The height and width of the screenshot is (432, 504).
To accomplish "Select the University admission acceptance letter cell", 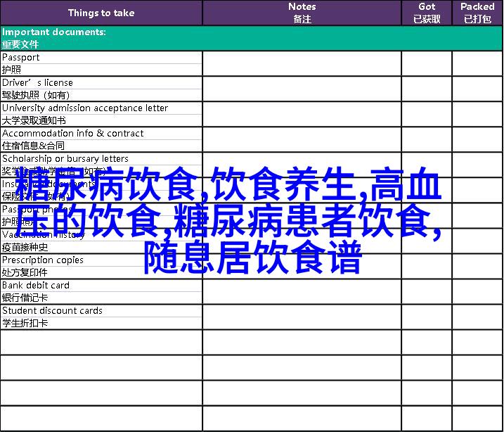I will click(x=101, y=114).
